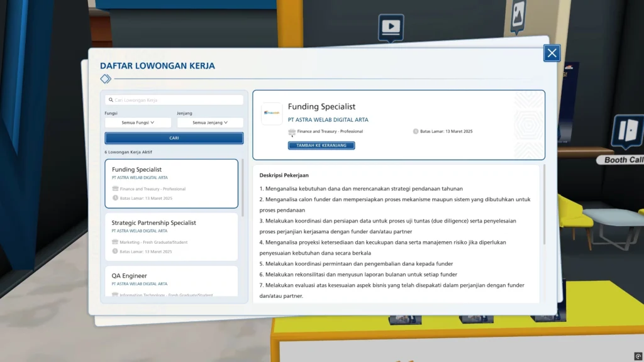
Task: Click the diamond icon under the dialog title
Action: [106, 79]
